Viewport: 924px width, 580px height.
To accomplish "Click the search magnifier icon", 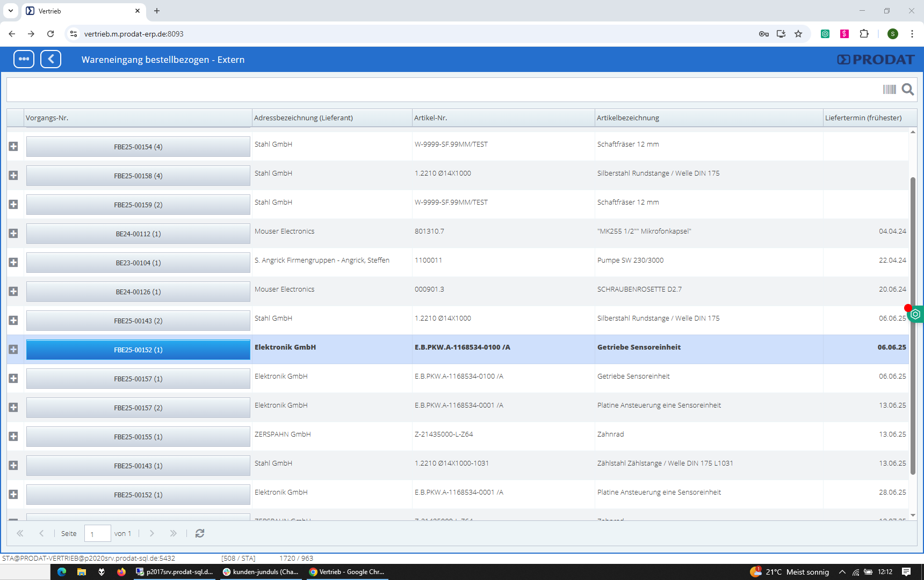I will (x=907, y=89).
